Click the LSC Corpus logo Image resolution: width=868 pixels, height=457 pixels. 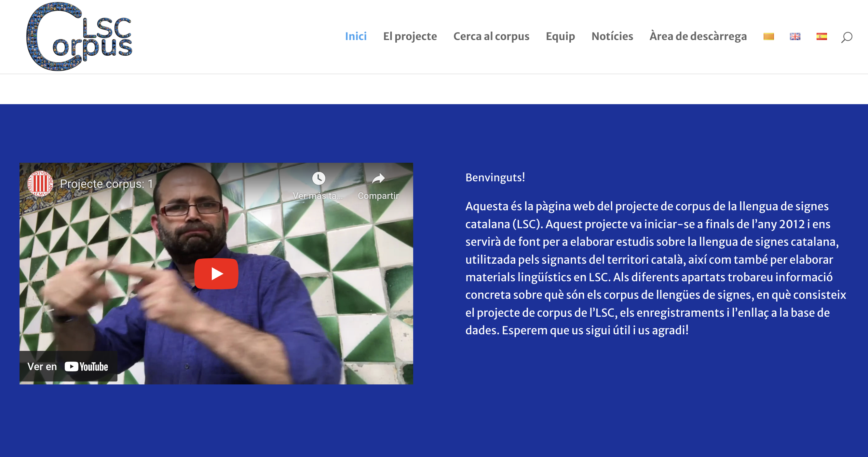[x=79, y=36]
